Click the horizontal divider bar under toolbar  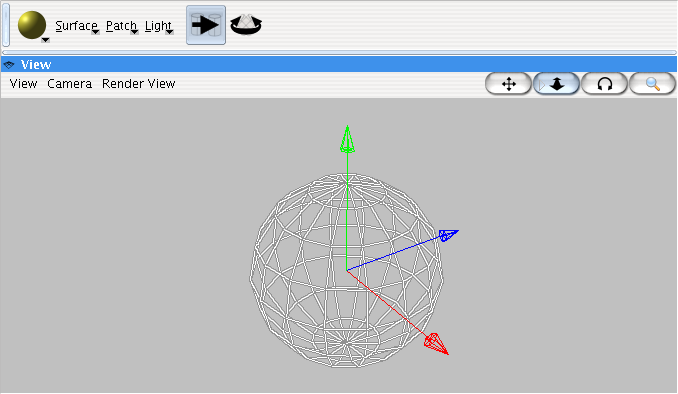tap(339, 52)
